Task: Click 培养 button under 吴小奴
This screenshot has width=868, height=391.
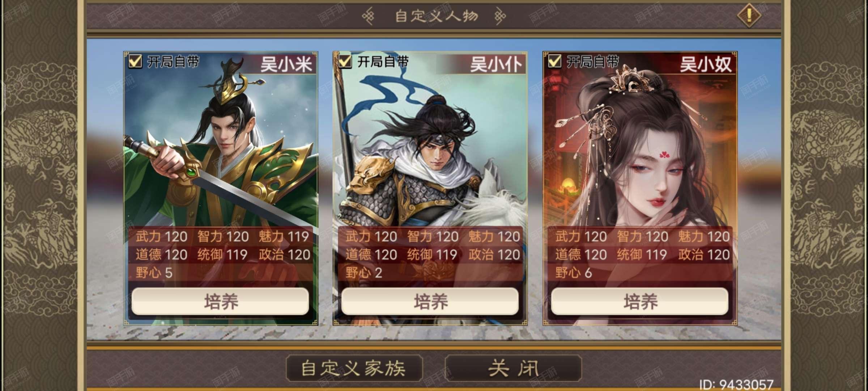Action: point(640,301)
